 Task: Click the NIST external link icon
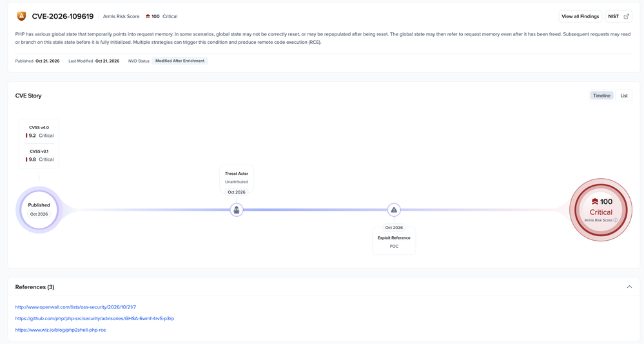click(627, 16)
